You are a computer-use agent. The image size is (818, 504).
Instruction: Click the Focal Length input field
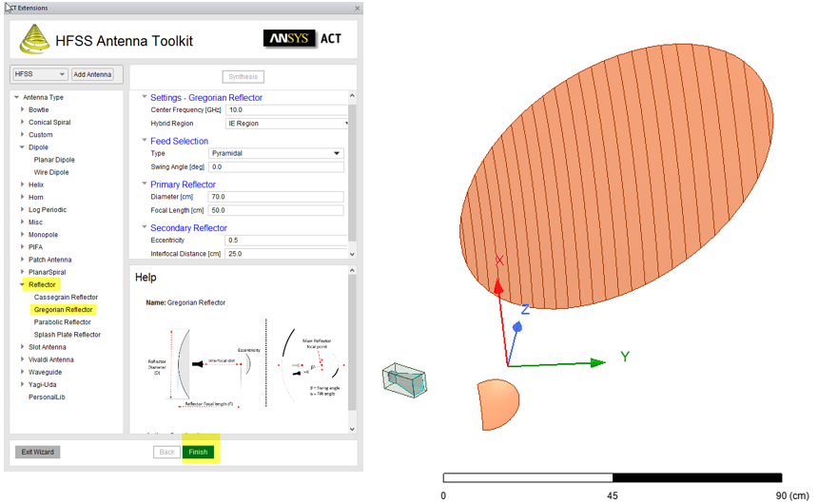point(276,210)
